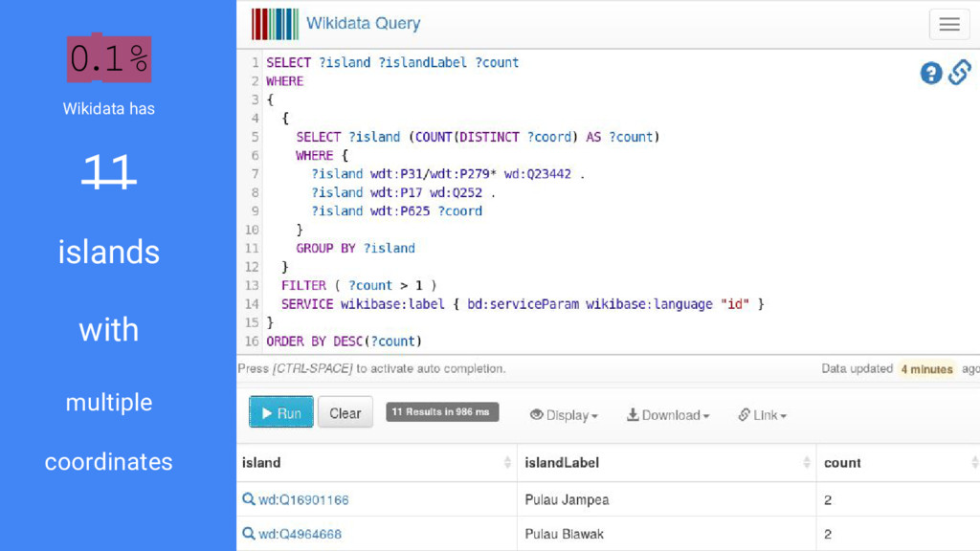Open the wd:Q16901166 entity link
This screenshot has width=980, height=551.
coord(303,499)
